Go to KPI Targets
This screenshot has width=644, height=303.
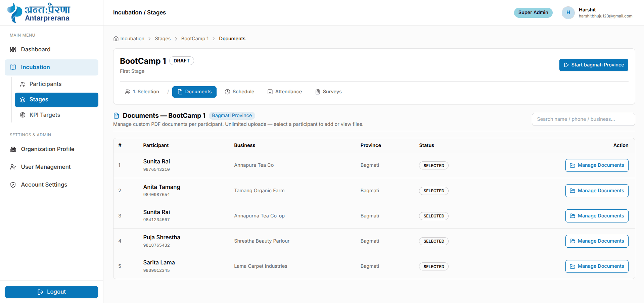tap(56, 115)
